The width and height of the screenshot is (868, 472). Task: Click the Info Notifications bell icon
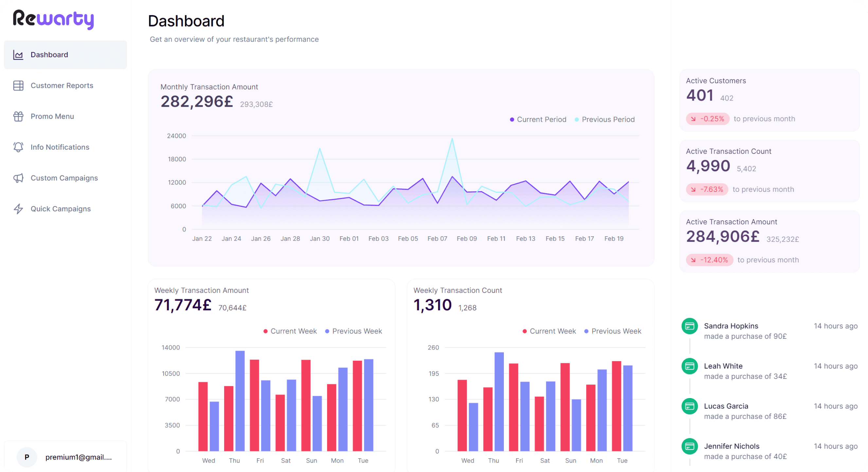tap(18, 147)
